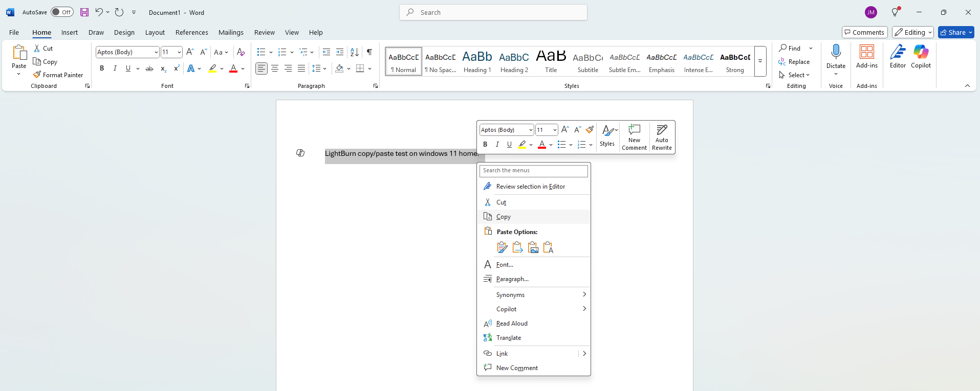Click Format Painter in mini toolbar
This screenshot has height=391, width=980.
[x=590, y=130]
